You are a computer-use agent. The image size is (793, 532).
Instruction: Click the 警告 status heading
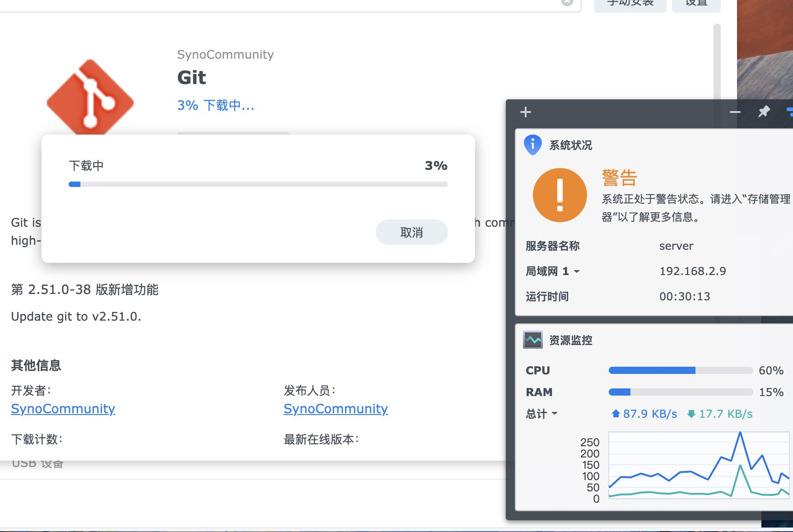point(619,177)
